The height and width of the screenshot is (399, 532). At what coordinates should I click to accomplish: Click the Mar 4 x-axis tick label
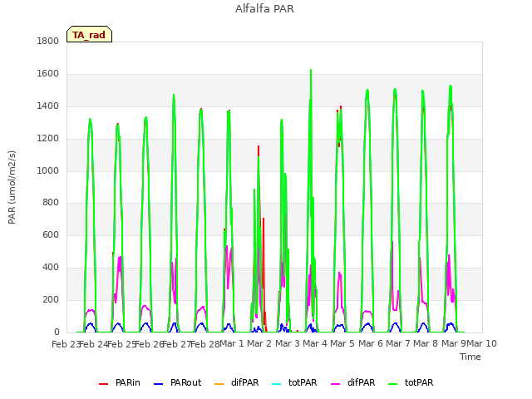[x=315, y=343]
